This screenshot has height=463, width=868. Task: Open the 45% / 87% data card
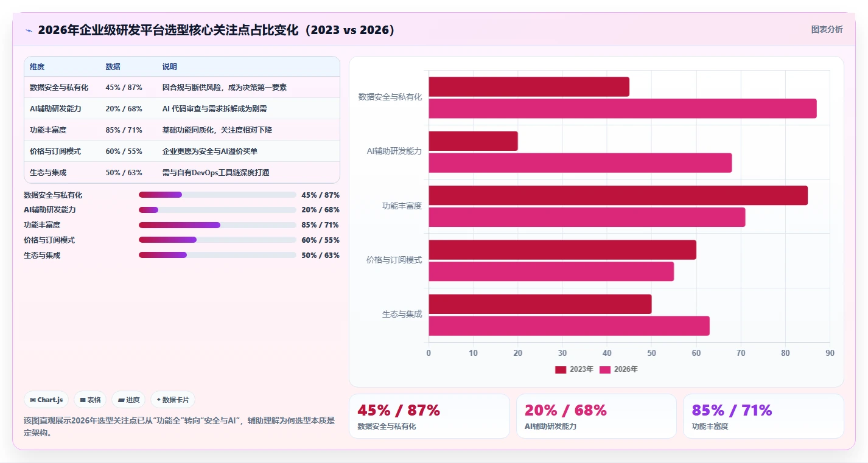pos(429,416)
